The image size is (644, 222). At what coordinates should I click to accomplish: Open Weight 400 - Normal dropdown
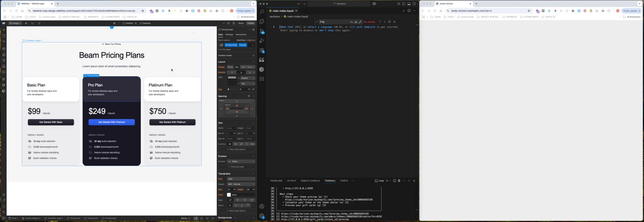[x=241, y=184]
